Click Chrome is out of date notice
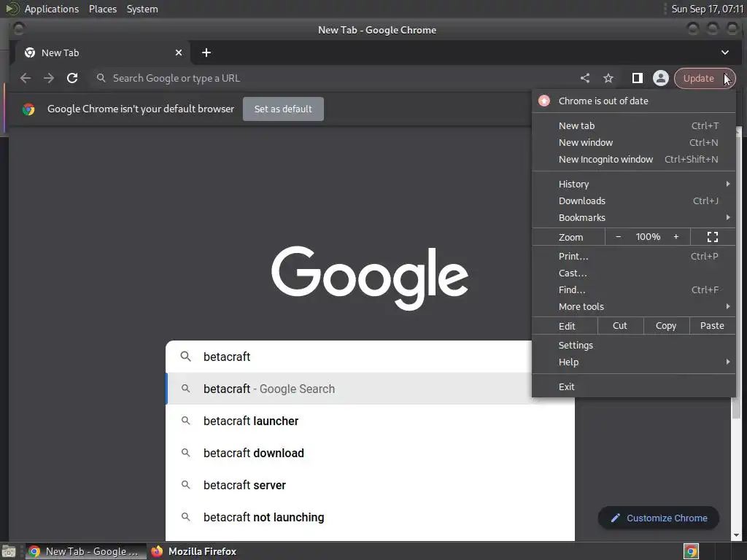 [x=634, y=101]
